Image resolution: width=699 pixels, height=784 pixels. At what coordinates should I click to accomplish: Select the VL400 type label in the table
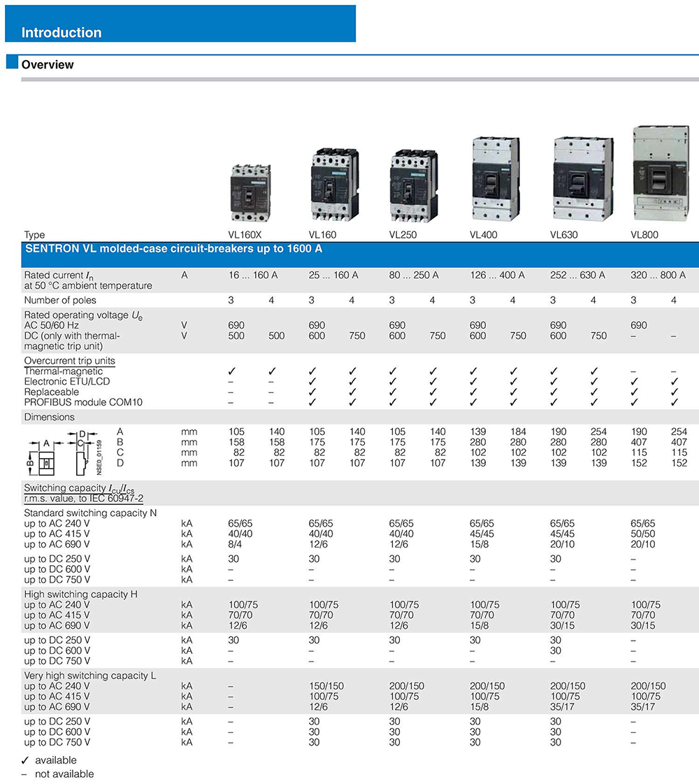point(482,234)
